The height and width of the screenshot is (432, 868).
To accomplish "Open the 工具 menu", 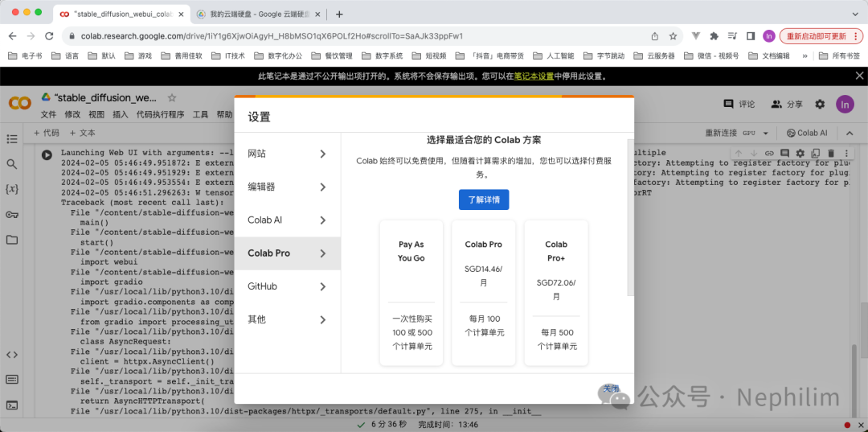I will 200,115.
